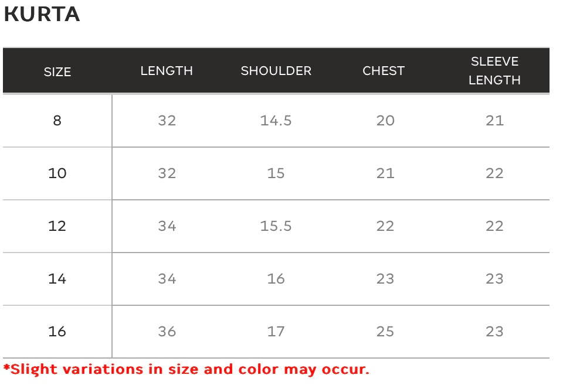
Task: Click shoulder value 14.5 for size 8
Action: click(276, 121)
